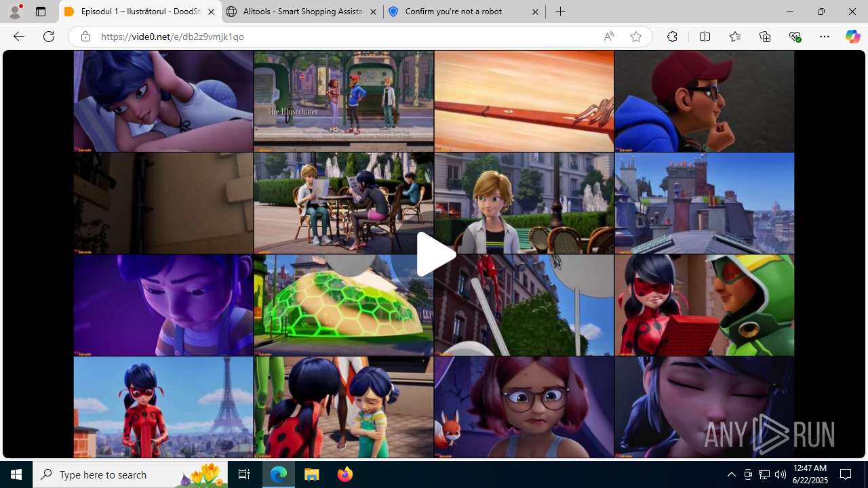The height and width of the screenshot is (488, 868).
Task: Open Microsoft Edge from taskbar
Action: tap(279, 474)
